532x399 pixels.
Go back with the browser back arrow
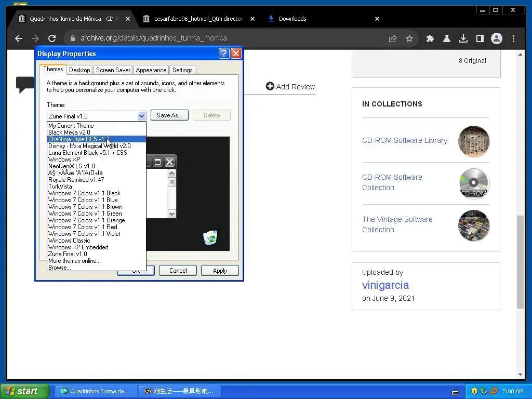point(19,38)
